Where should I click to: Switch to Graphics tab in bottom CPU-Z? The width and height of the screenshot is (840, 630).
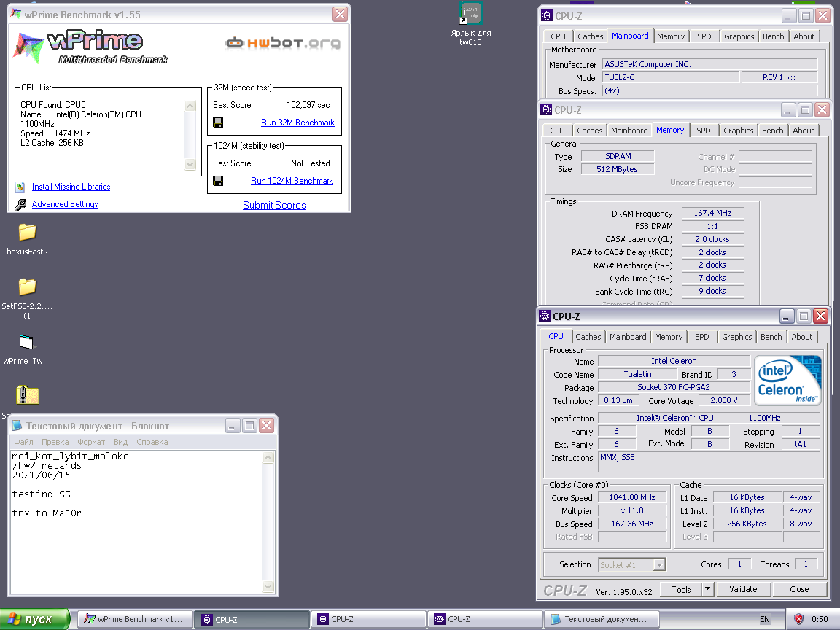coord(736,337)
